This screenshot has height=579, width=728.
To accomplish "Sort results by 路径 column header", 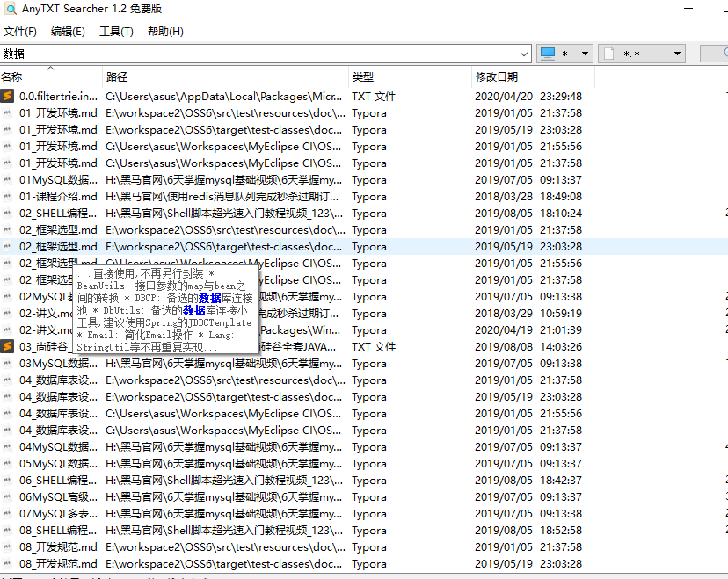I will 225,76.
